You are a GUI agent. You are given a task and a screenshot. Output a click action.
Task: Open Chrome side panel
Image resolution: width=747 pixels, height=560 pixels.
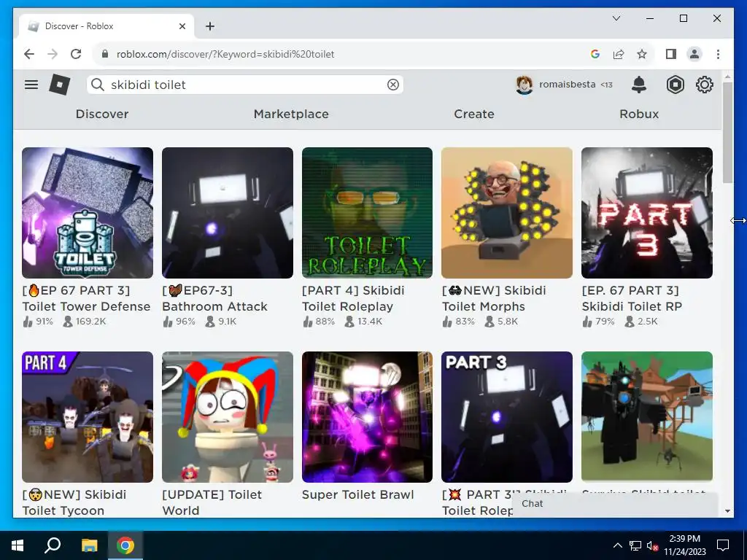click(671, 54)
